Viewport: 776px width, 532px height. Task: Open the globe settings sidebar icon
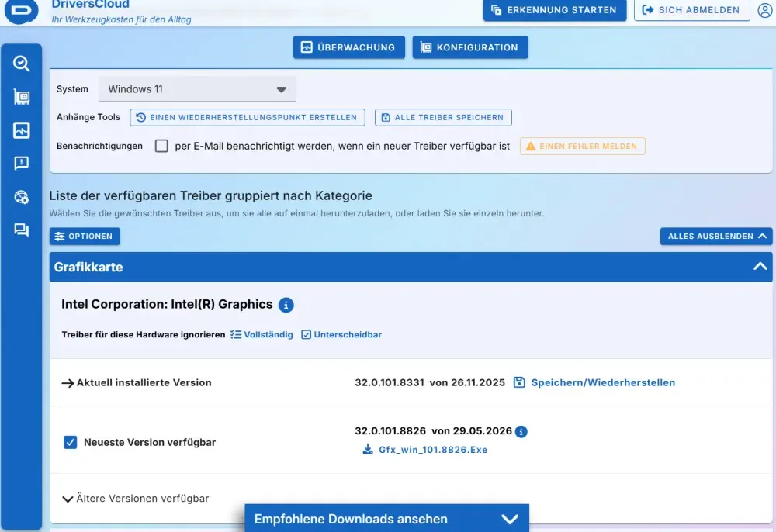click(x=21, y=197)
